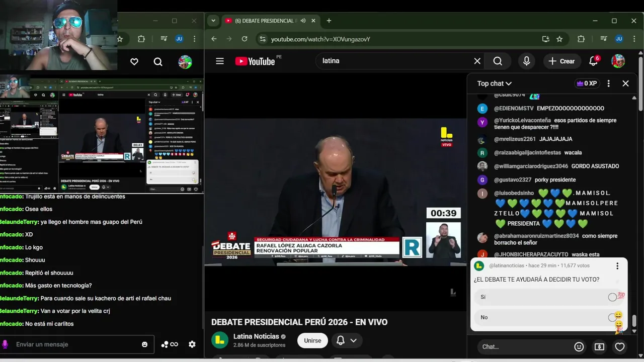Image resolution: width=644 pixels, height=362 pixels.
Task: Click the browser forward arrow
Action: [x=229, y=39]
